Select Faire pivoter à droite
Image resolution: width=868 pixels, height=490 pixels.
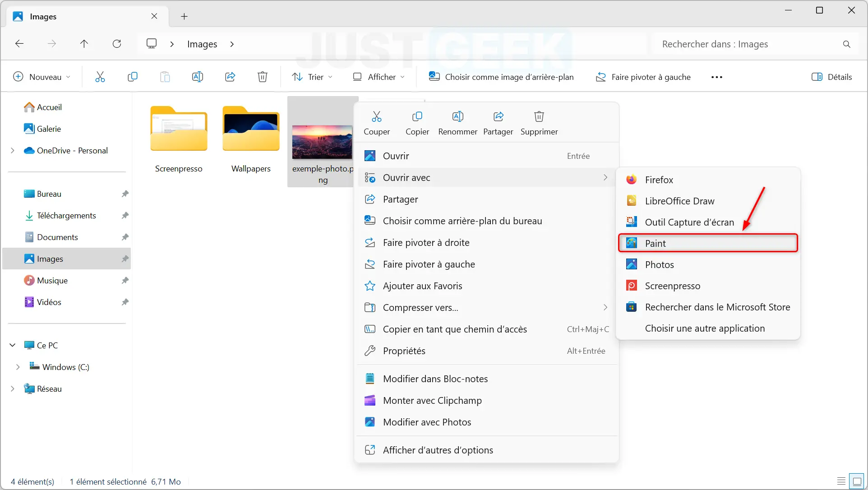pyautogui.click(x=487, y=242)
